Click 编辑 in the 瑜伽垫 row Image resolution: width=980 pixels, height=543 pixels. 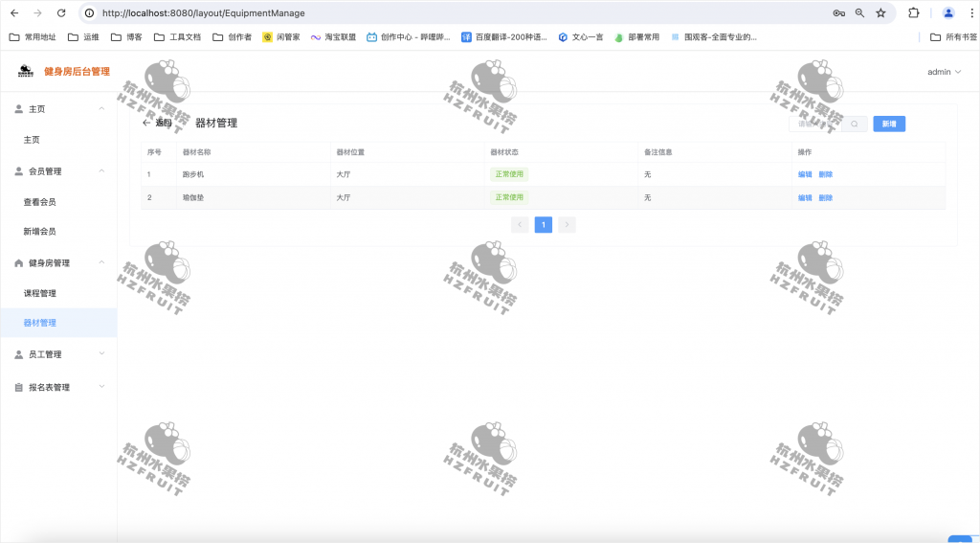[x=804, y=197]
